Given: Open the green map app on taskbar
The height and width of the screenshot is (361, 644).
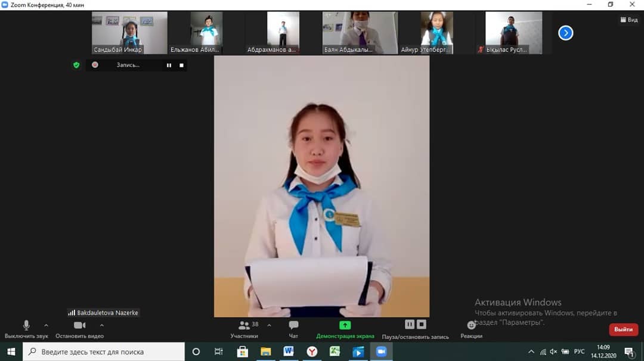Looking at the screenshot, I should click(x=335, y=351).
